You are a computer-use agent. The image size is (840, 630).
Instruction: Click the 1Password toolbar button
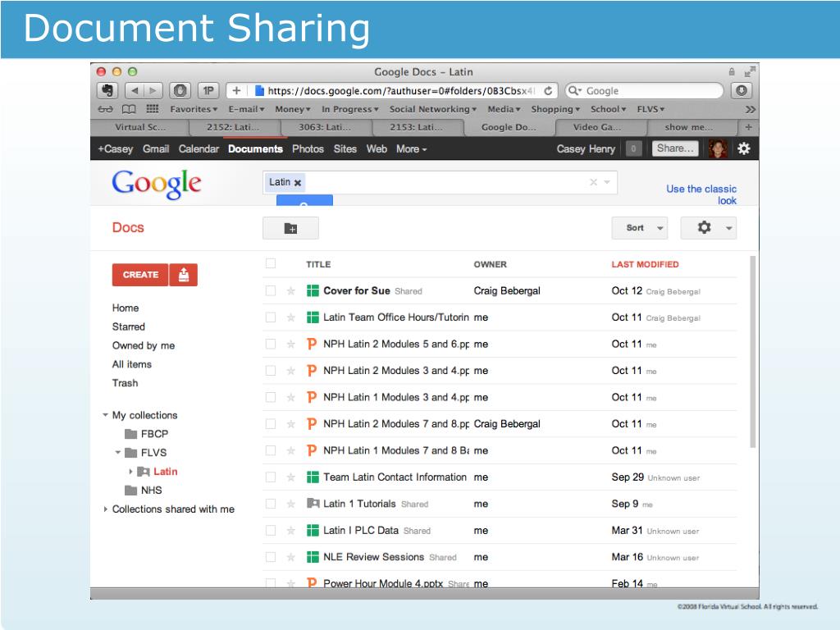[x=208, y=90]
